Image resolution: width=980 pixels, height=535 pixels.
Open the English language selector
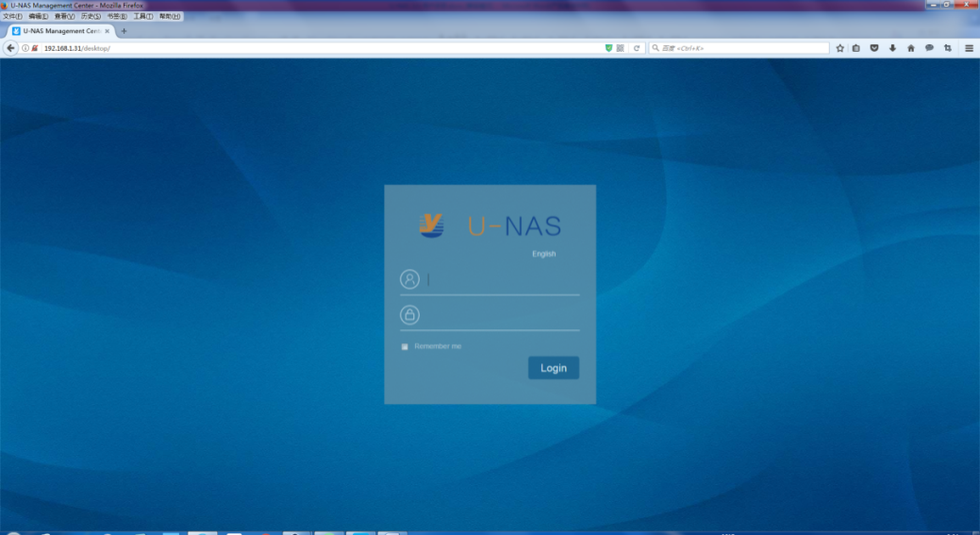[x=543, y=254]
